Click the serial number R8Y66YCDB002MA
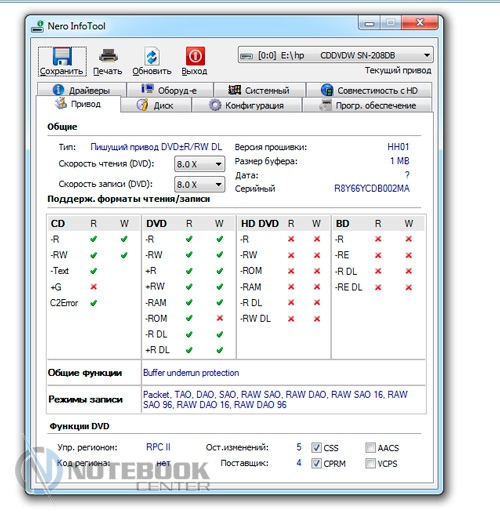 (x=372, y=189)
